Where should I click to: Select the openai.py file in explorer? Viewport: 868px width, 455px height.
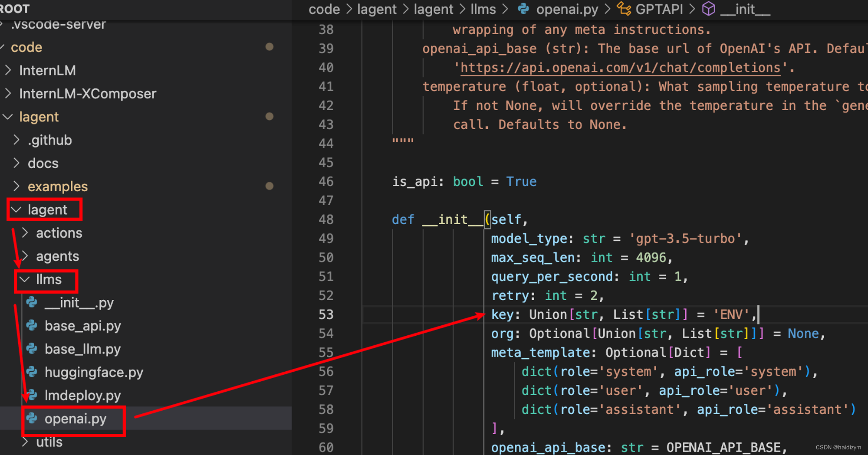pyautogui.click(x=76, y=419)
